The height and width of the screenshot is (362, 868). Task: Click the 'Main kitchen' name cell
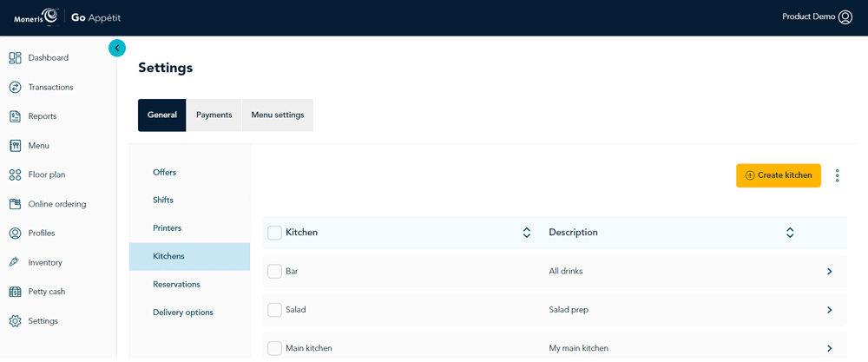click(309, 349)
